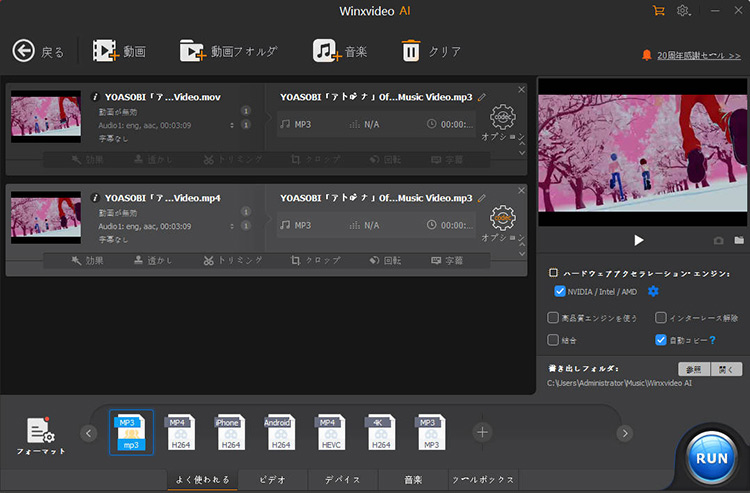Expand audio track selector of .mp4 item
Image resolution: width=750 pixels, height=493 pixels.
point(232,226)
